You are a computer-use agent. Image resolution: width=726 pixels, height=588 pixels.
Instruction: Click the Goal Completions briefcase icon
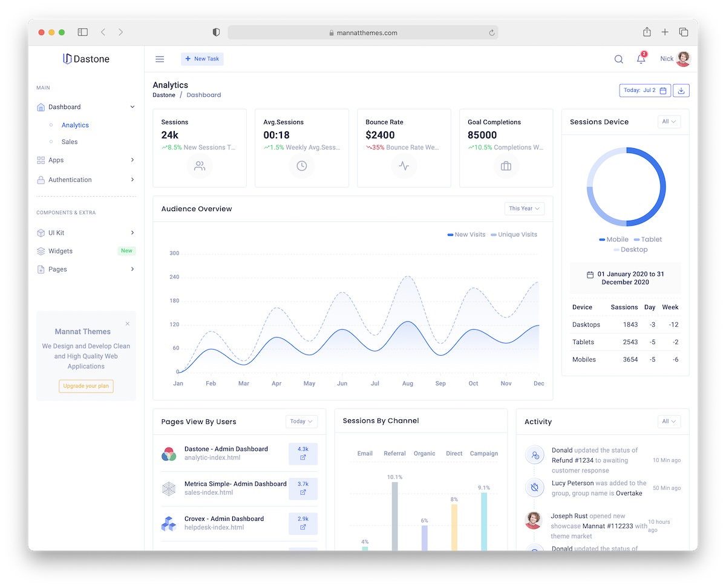[506, 166]
